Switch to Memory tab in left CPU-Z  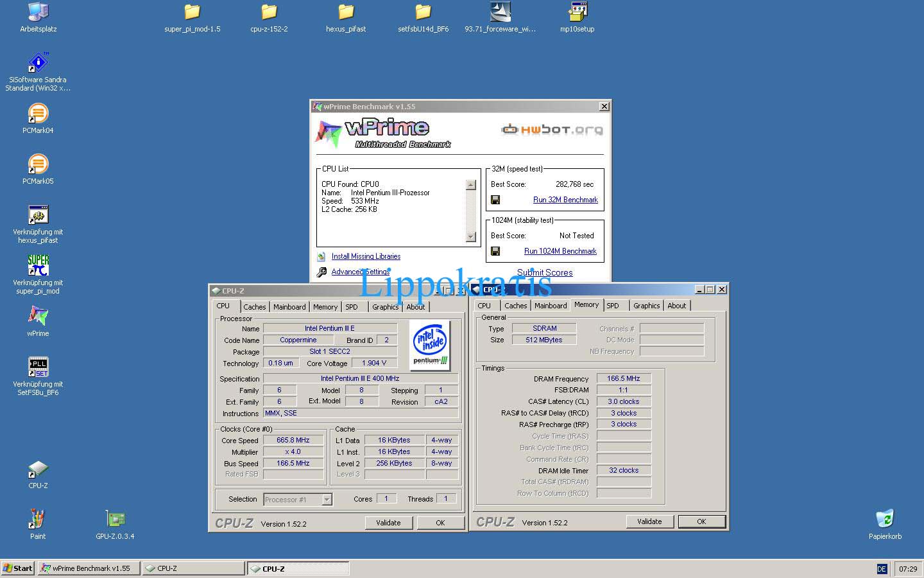(x=325, y=307)
